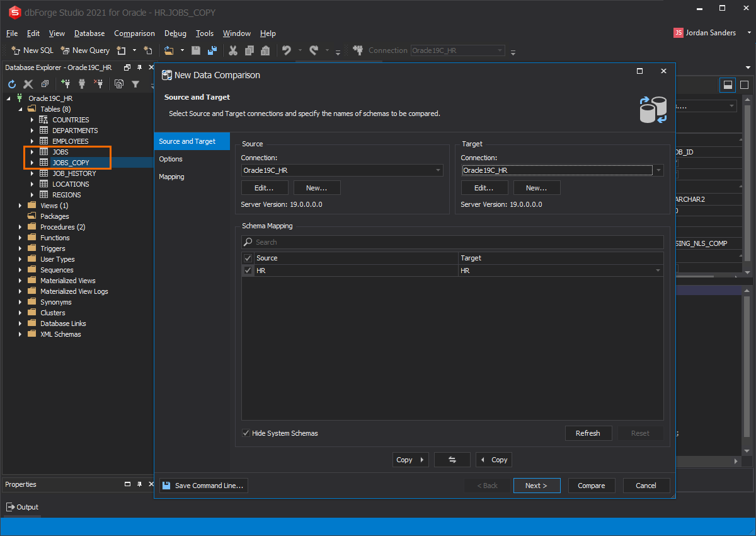Trigger Undo from the toolbar icon
The height and width of the screenshot is (536, 756).
pyautogui.click(x=287, y=50)
